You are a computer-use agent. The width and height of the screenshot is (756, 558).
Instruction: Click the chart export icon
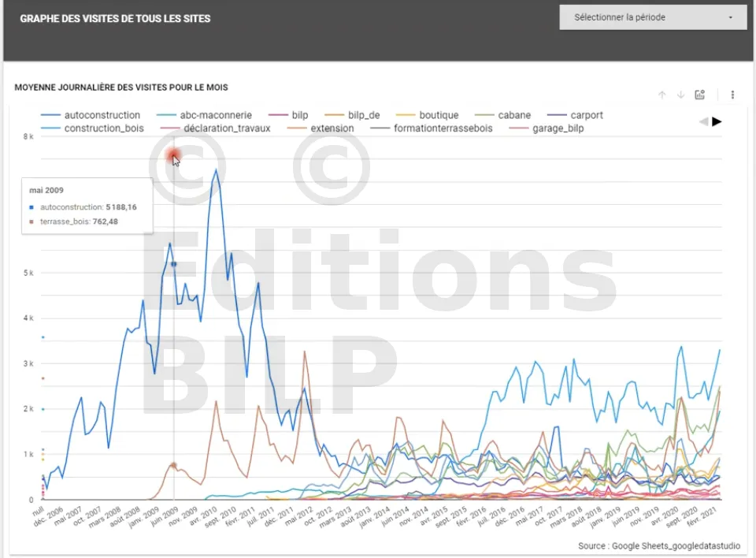tap(700, 95)
